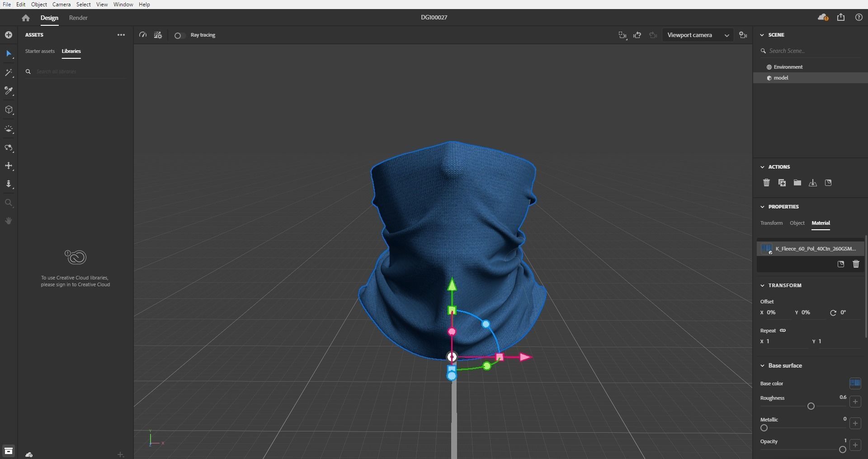The image size is (868, 459).
Task: Open the Transform properties tab
Action: (771, 223)
